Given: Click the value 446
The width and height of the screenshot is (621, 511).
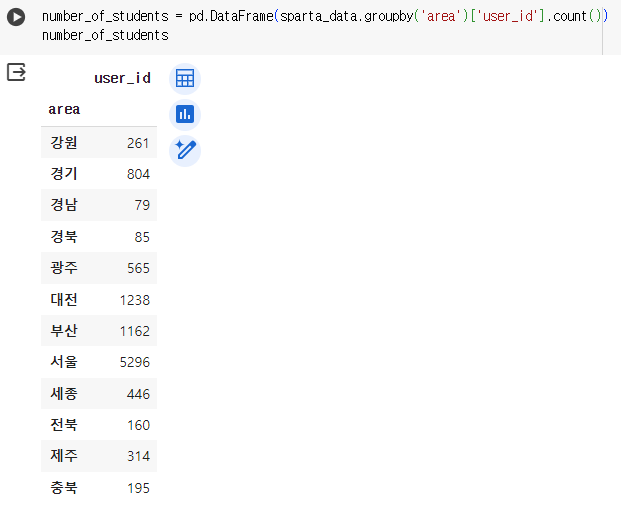Looking at the screenshot, I should [x=138, y=394].
